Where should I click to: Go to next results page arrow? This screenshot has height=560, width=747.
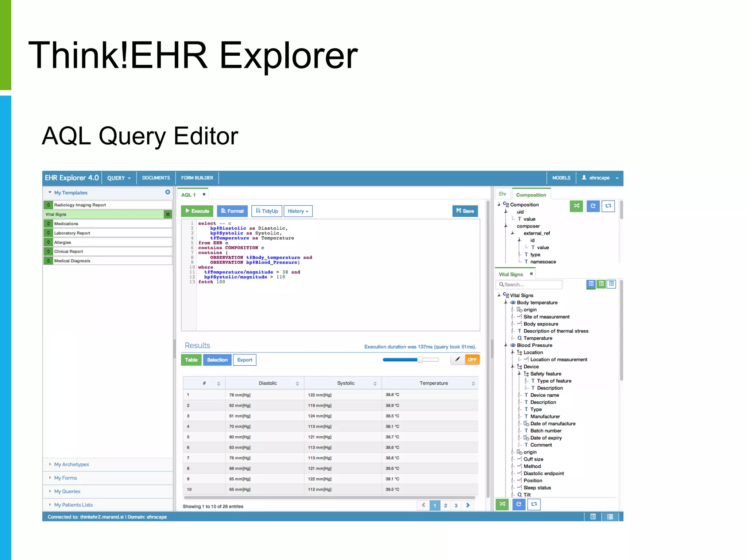pos(468,505)
